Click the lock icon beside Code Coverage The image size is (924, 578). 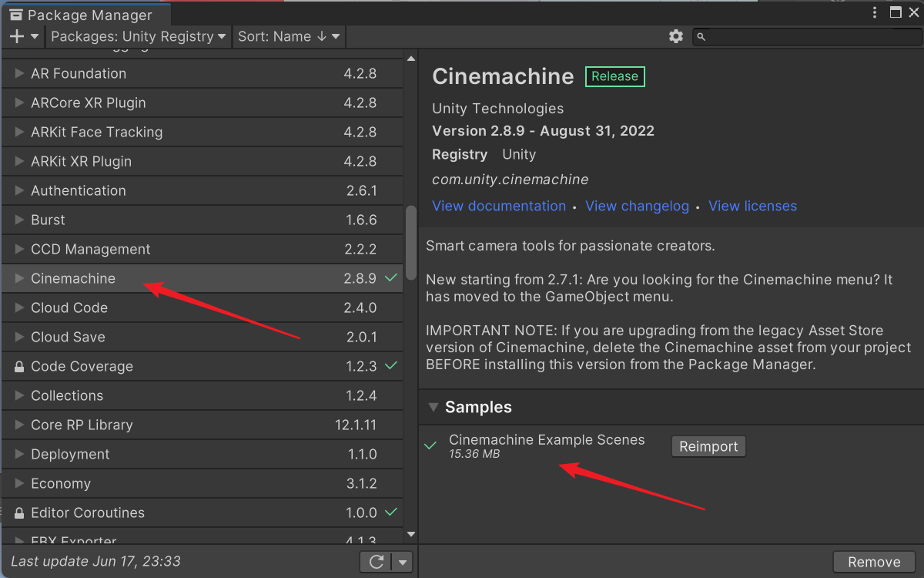(19, 367)
